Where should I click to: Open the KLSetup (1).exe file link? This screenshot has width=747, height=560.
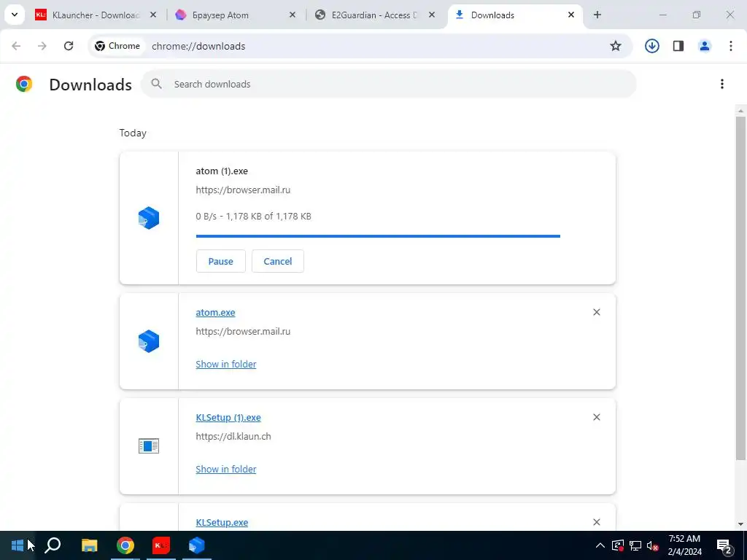point(228,417)
